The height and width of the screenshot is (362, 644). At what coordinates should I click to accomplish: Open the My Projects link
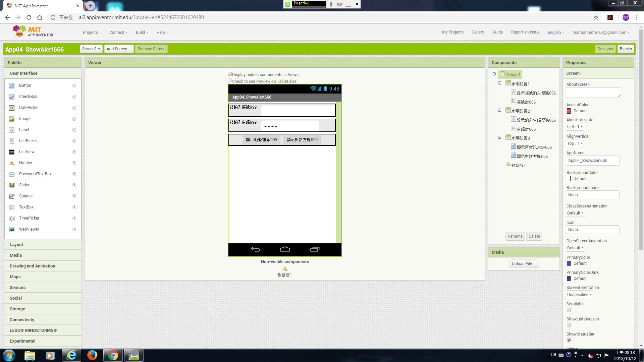tap(452, 32)
